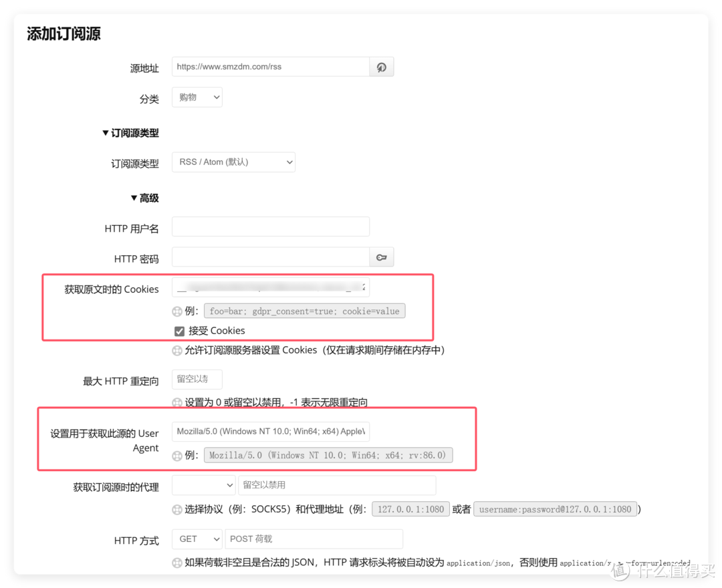The image size is (722, 588).
Task: Click the globe icon beside the HTTP 方式 JSON hint
Action: pyautogui.click(x=176, y=563)
